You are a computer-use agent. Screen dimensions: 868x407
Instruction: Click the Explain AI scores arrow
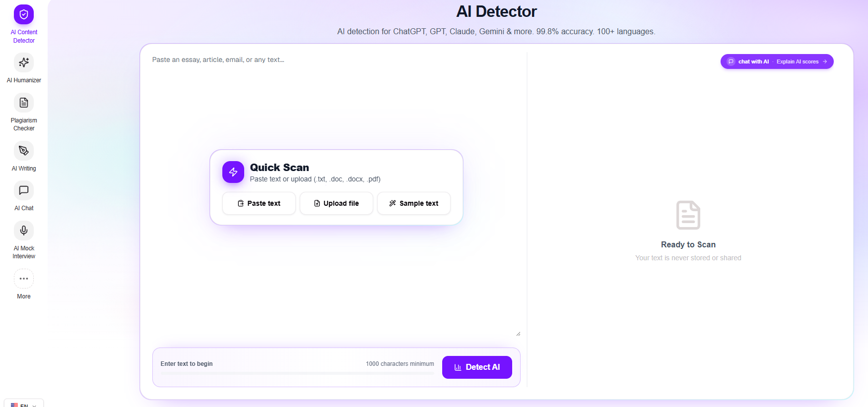(x=825, y=61)
